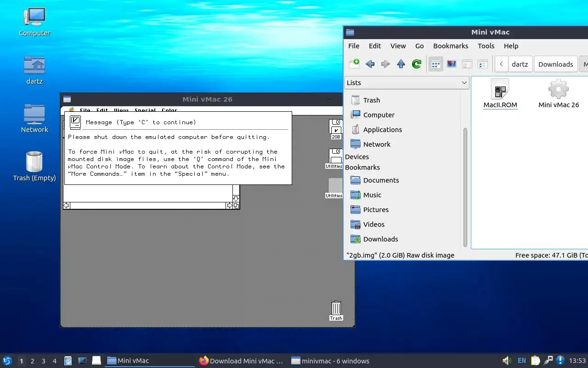Go forward using the gray right arrow

click(x=385, y=64)
